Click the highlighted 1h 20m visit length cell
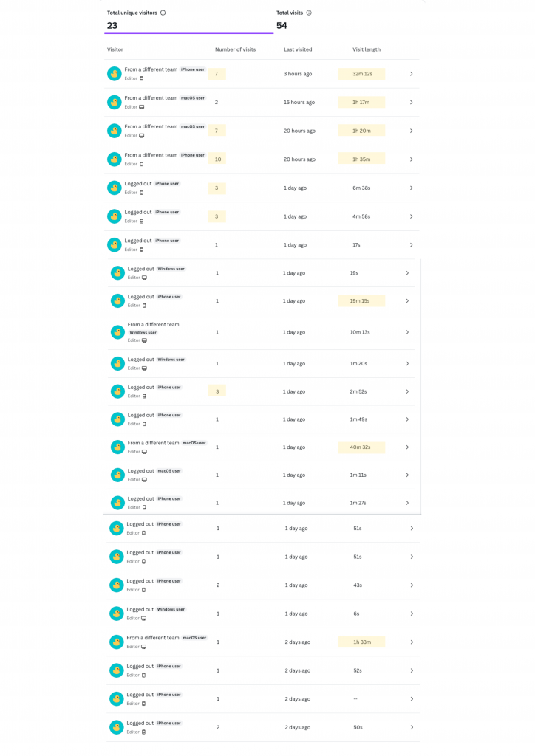 [x=361, y=131]
